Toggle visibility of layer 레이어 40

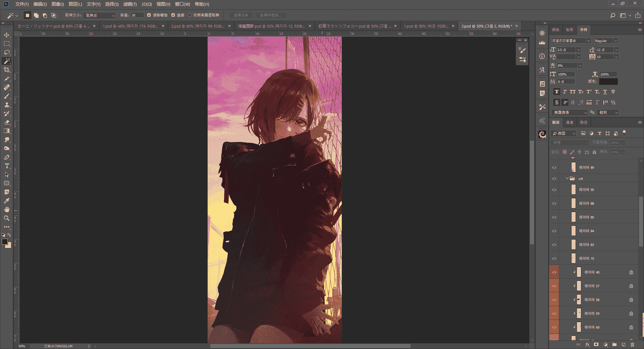(554, 272)
